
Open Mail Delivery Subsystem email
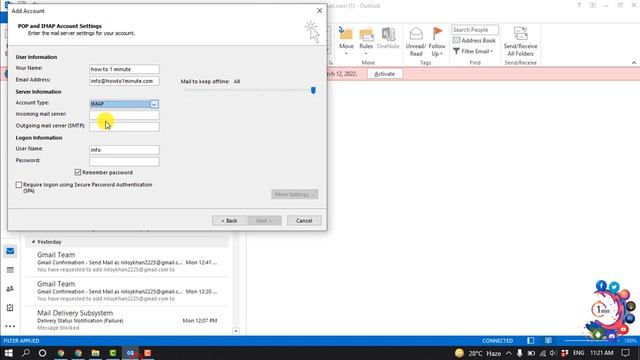127,320
